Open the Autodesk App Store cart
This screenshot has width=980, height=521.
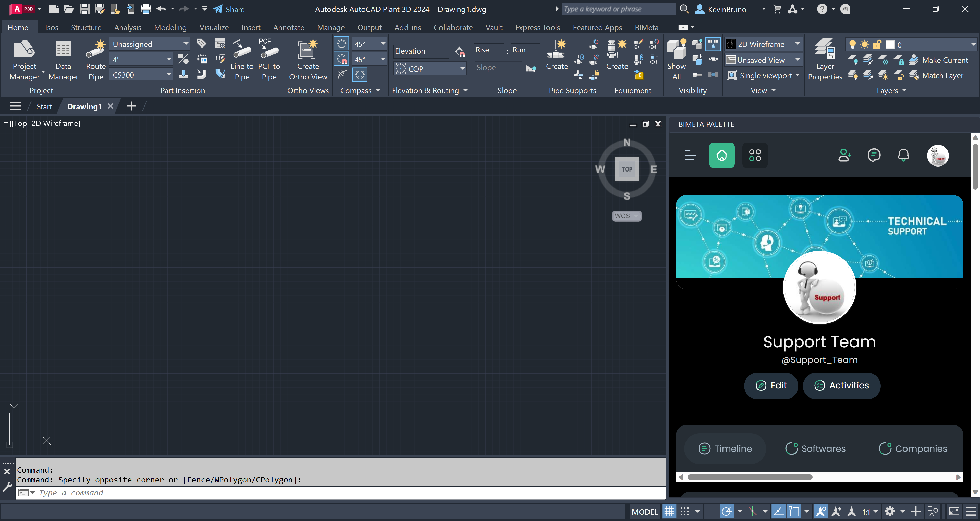(x=777, y=9)
